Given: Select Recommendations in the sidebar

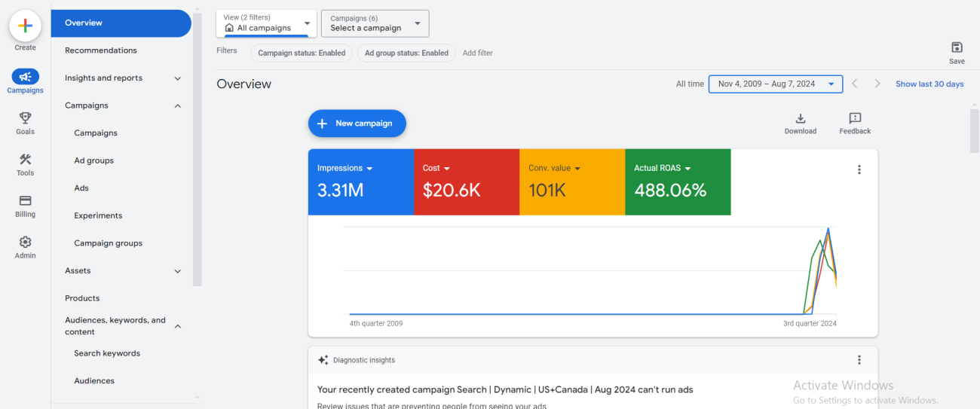Looking at the screenshot, I should 101,50.
